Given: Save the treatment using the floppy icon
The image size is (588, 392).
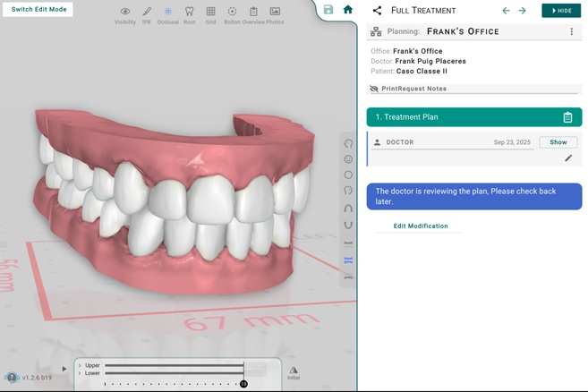Looking at the screenshot, I should click(328, 9).
